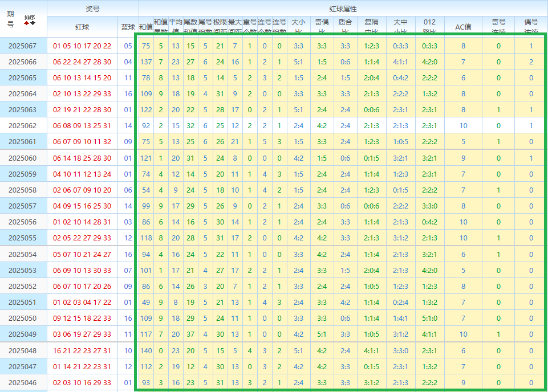Select 3:3:0 大中小 ratio in row 2025048

[400, 351]
